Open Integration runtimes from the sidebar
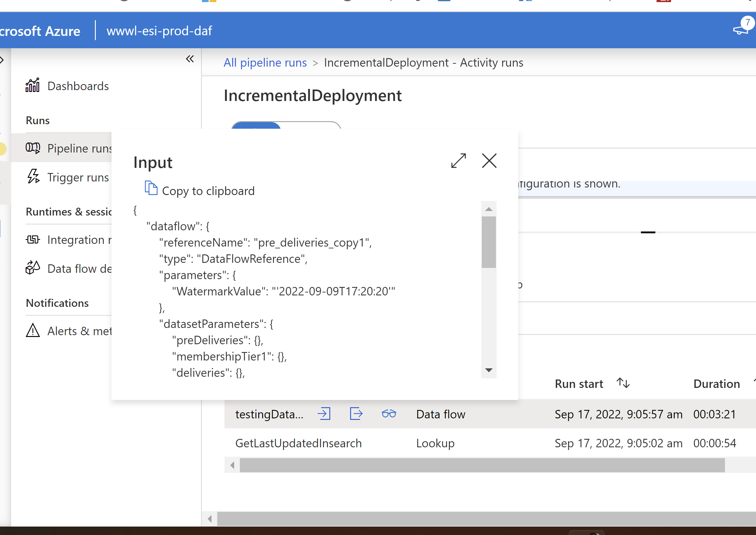Viewport: 756px width, 535px height. point(33,240)
